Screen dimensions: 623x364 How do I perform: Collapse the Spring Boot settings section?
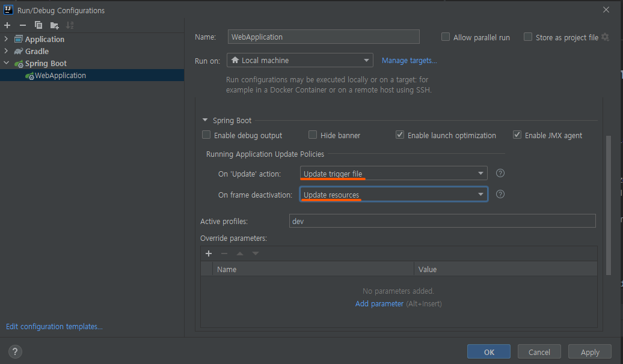[x=205, y=120]
